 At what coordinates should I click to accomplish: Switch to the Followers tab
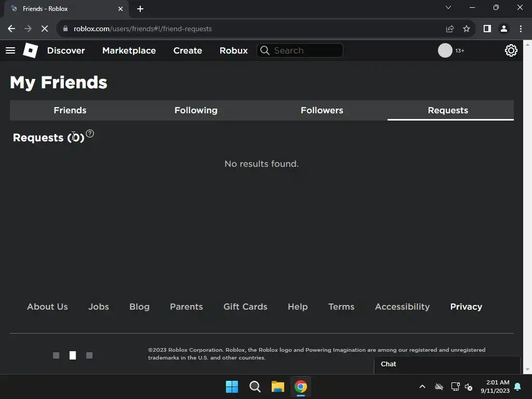coord(322,110)
